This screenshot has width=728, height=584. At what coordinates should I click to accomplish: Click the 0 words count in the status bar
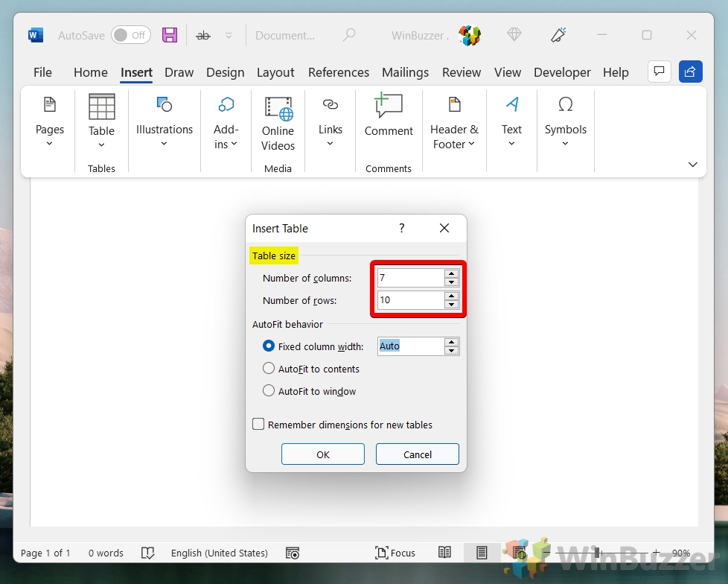pyautogui.click(x=106, y=553)
